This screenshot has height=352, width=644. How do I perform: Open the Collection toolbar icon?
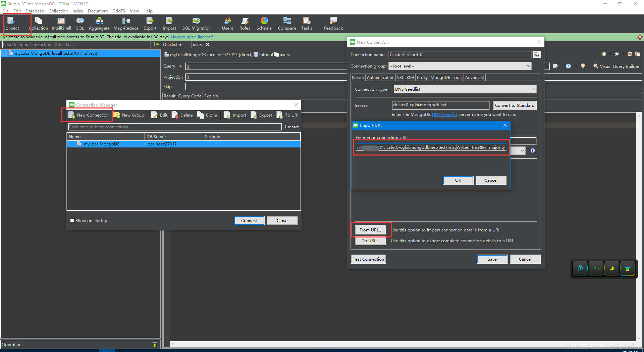[x=39, y=24]
